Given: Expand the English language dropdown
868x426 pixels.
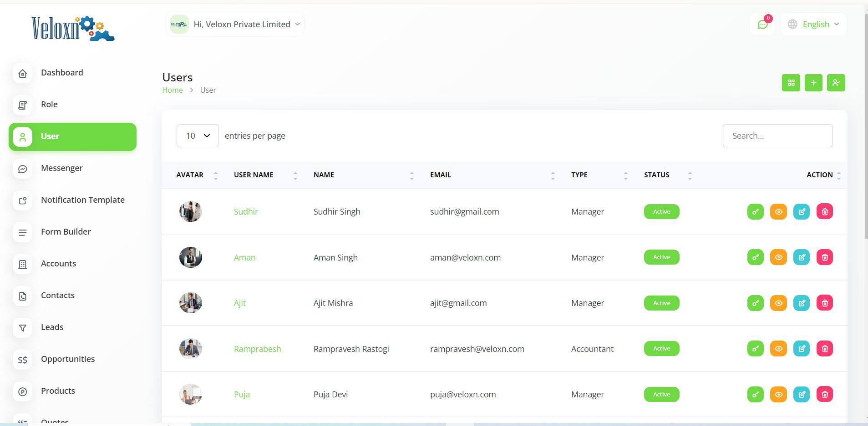Looking at the screenshot, I should point(814,25).
